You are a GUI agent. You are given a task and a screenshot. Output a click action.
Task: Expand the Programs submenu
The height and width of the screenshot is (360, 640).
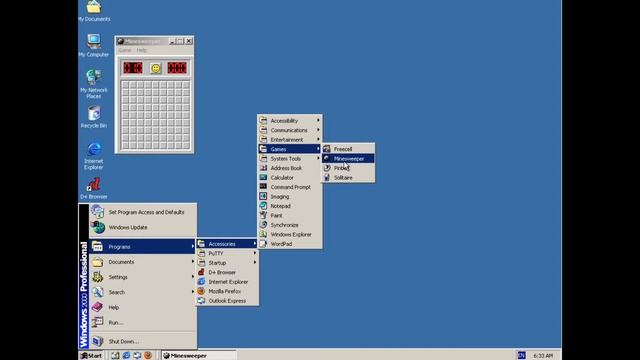143,247
